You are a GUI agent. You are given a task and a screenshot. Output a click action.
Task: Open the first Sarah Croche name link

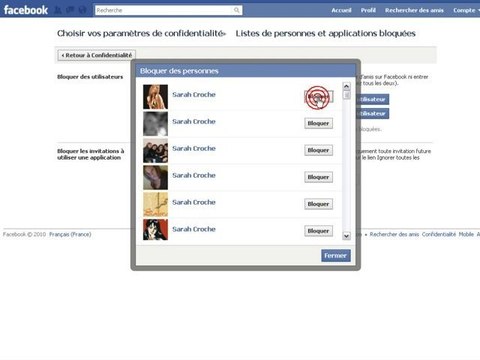pos(194,95)
